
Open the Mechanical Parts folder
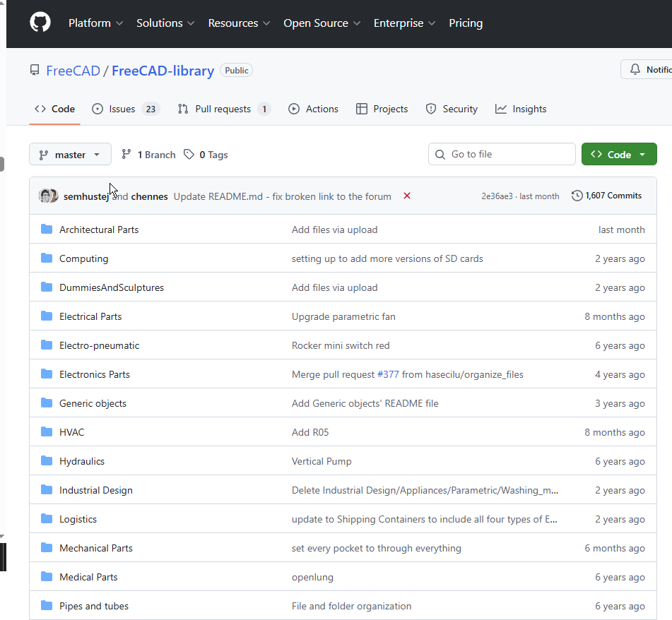tap(95, 548)
